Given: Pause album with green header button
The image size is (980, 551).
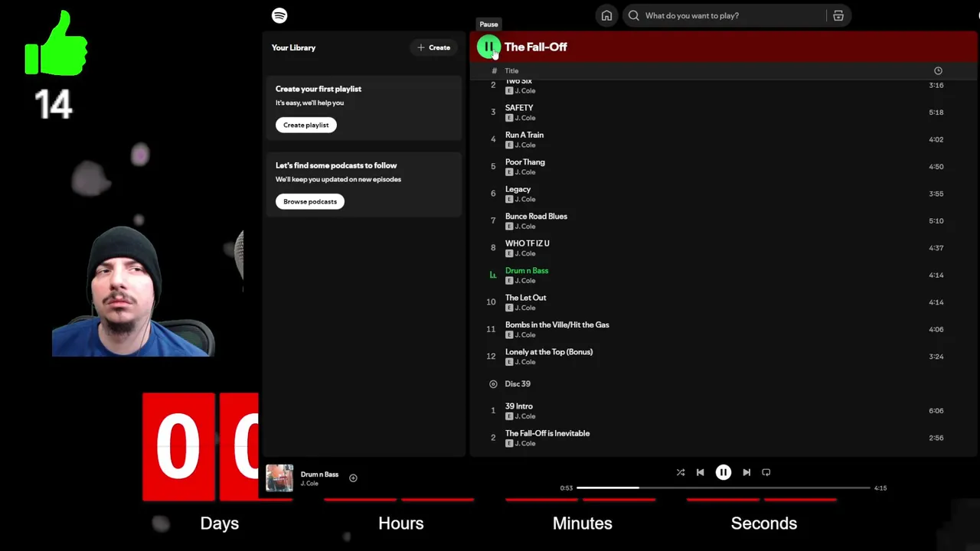Looking at the screenshot, I should [488, 47].
